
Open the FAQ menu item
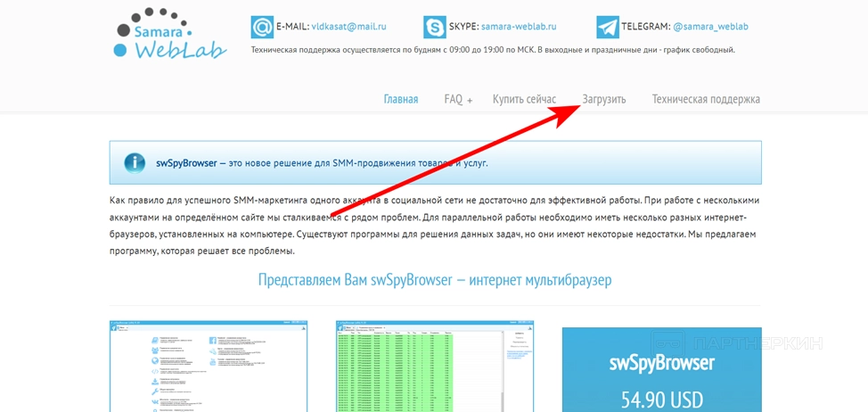454,100
